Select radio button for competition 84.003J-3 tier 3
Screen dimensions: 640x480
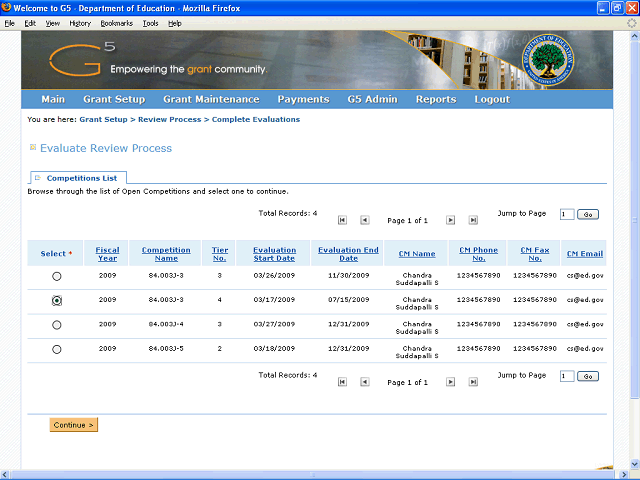click(x=56, y=276)
